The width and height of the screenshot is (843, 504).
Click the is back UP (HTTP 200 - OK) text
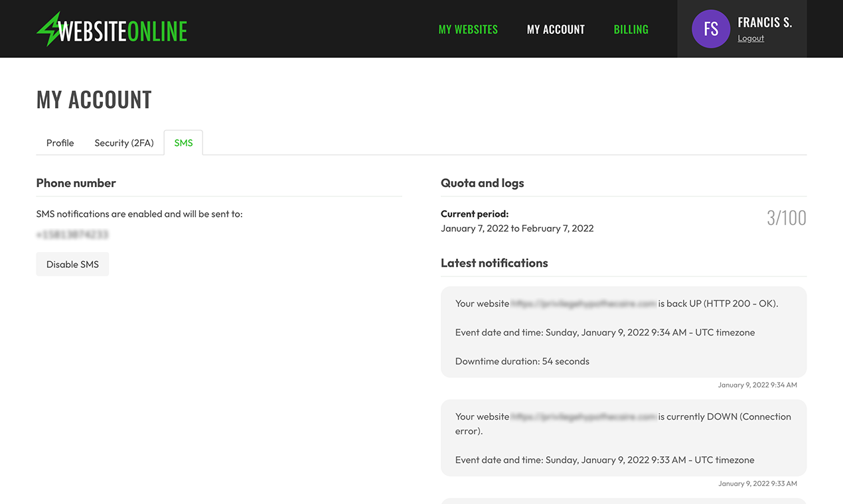718,304
